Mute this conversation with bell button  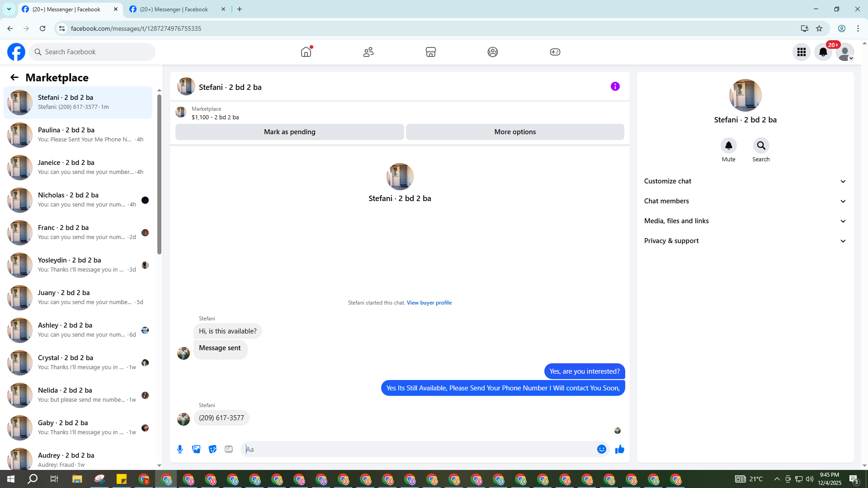(728, 145)
